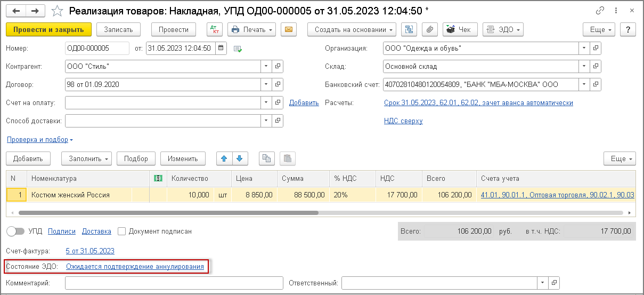Send document by email envelope icon

pos(288,29)
